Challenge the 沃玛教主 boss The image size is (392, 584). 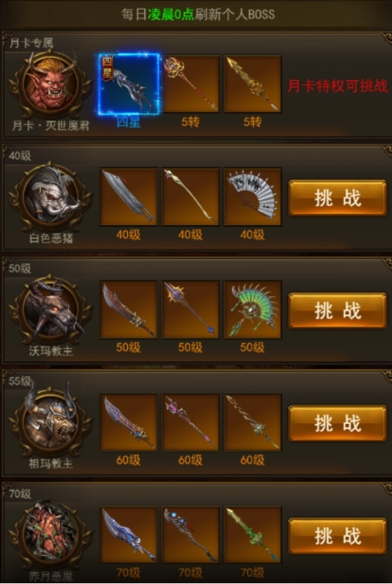(337, 310)
